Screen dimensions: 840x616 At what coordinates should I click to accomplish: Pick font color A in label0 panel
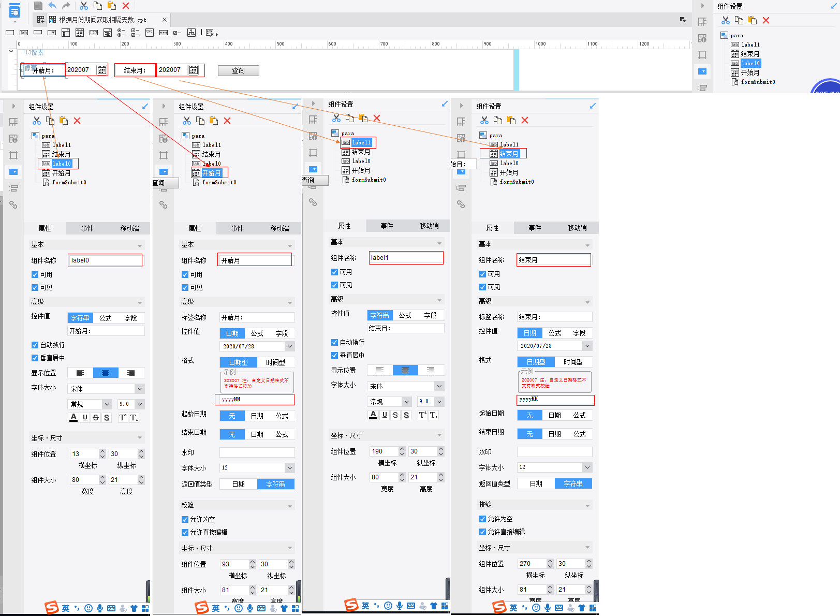(x=73, y=418)
